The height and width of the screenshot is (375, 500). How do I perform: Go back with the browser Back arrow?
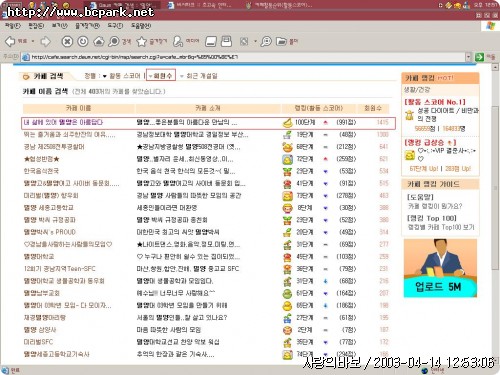[x=11, y=41]
